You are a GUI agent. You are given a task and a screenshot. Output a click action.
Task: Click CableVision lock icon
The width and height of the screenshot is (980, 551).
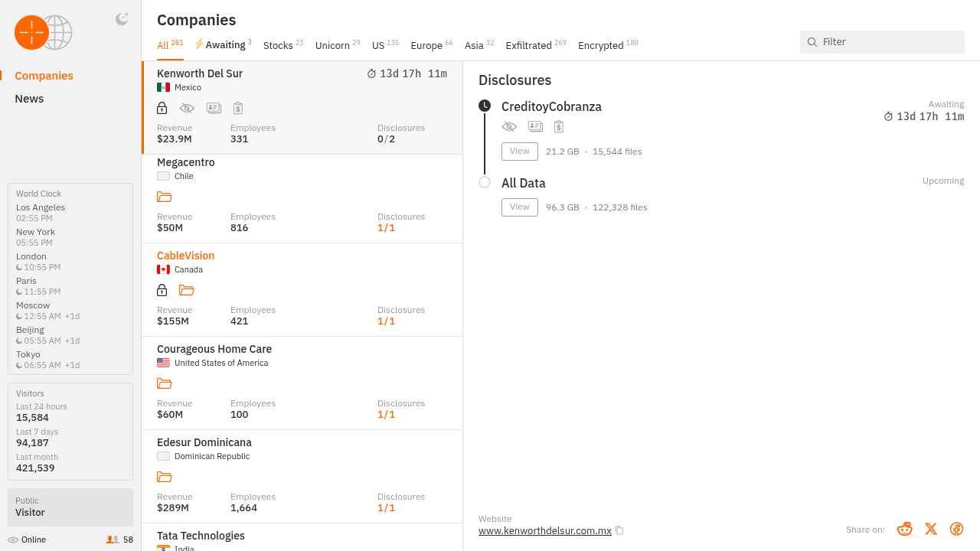(x=162, y=290)
